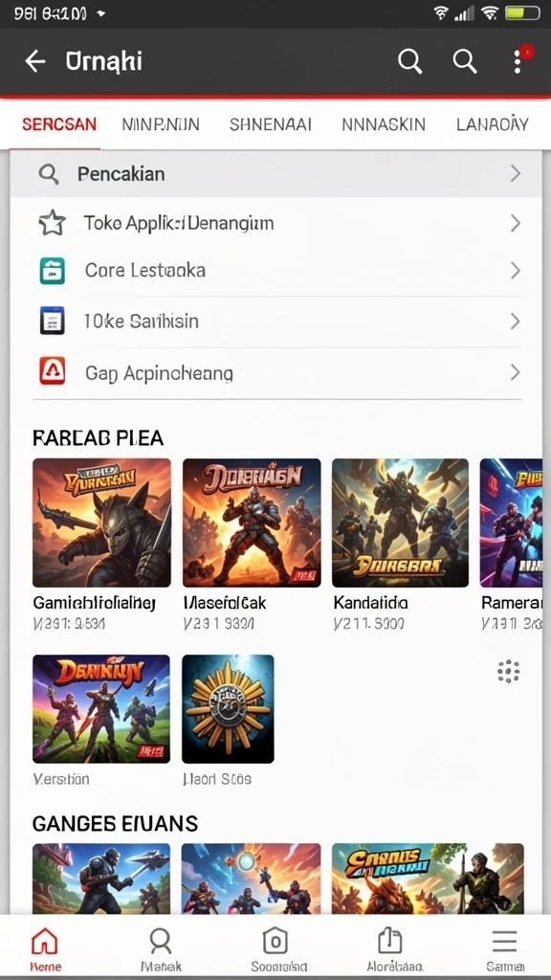Expand the Gap Acpinoheang row chevron
The image size is (551, 980).
[x=516, y=372]
